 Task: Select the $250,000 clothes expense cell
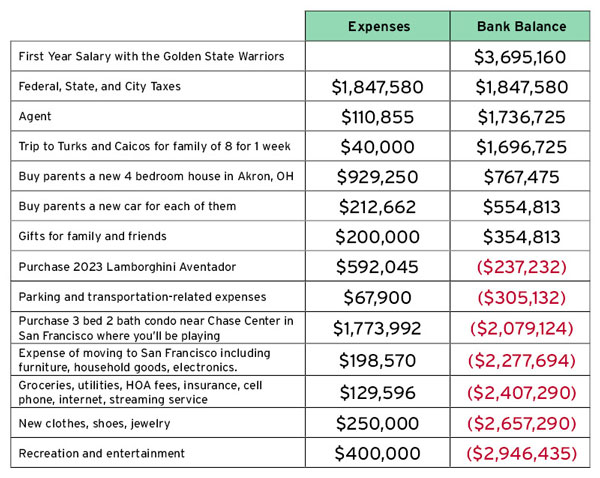click(378, 423)
